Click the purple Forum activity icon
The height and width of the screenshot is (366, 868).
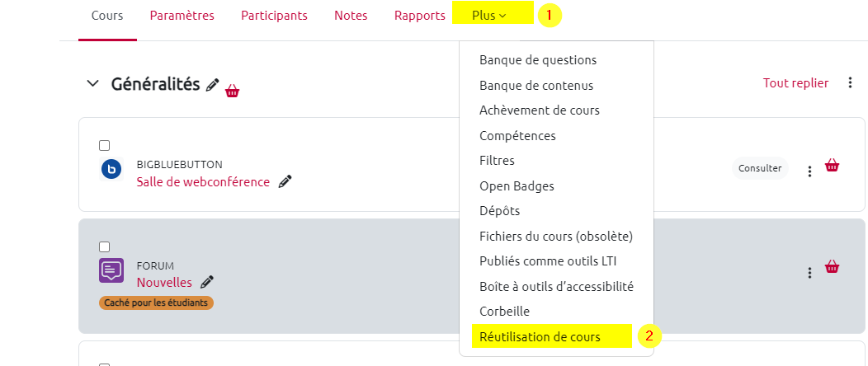click(111, 270)
